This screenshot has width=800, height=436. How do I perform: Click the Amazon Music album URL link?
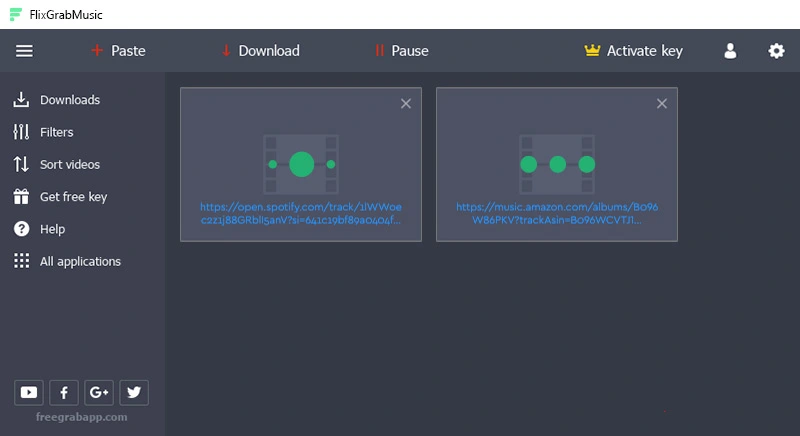click(557, 214)
